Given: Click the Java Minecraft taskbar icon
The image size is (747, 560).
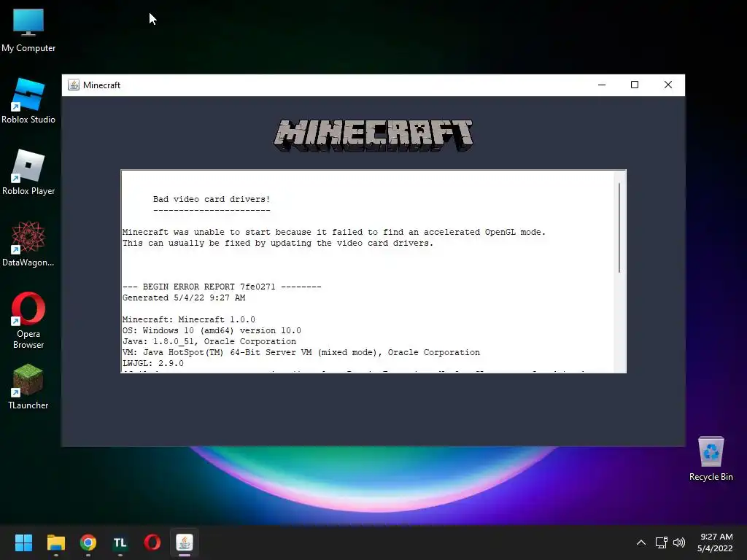Looking at the screenshot, I should pos(185,542).
